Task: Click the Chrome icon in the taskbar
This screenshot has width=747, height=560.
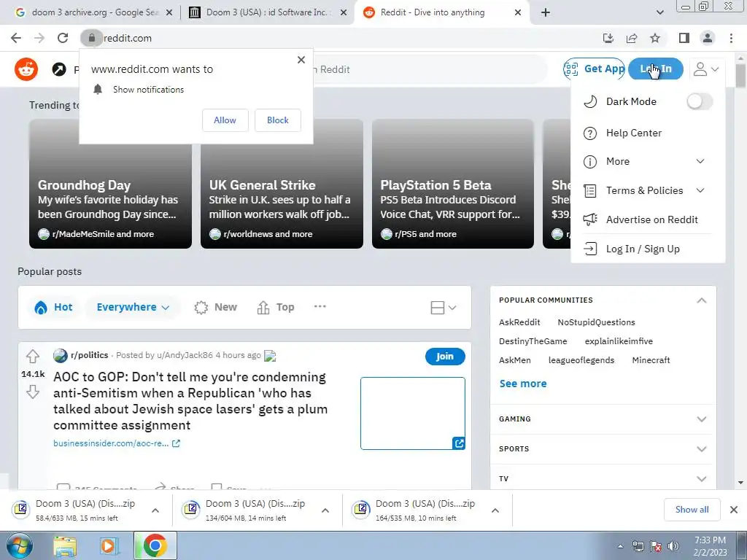Action: coord(155,545)
